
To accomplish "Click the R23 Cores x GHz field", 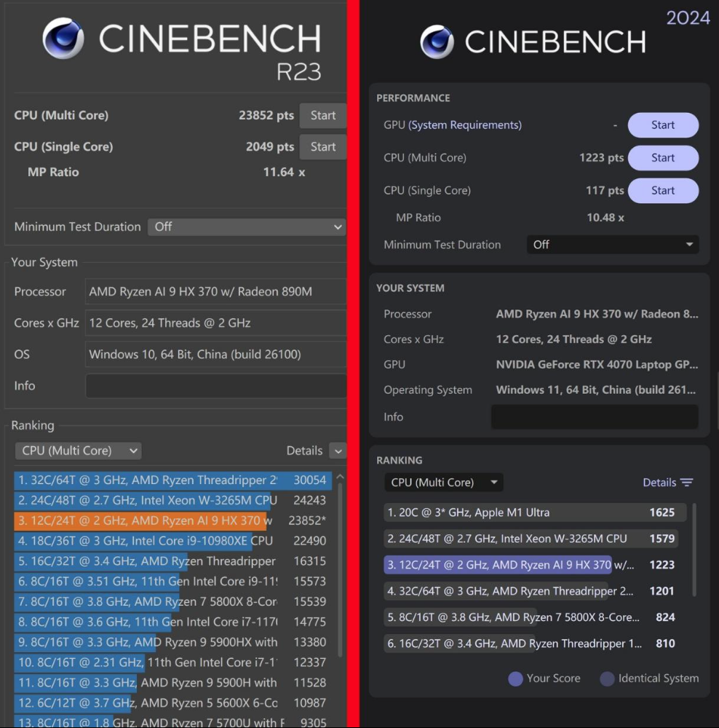I will 216,323.
